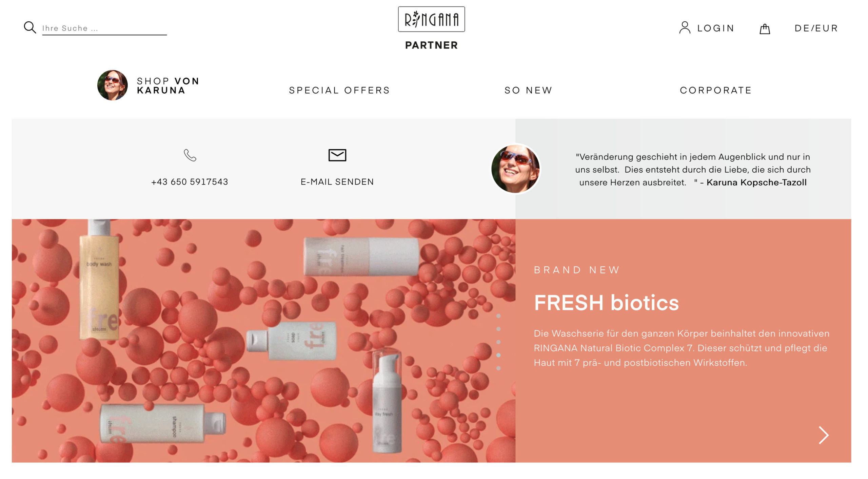The image size is (868, 479).
Task: Select the last carousel slide dot
Action: 498,368
